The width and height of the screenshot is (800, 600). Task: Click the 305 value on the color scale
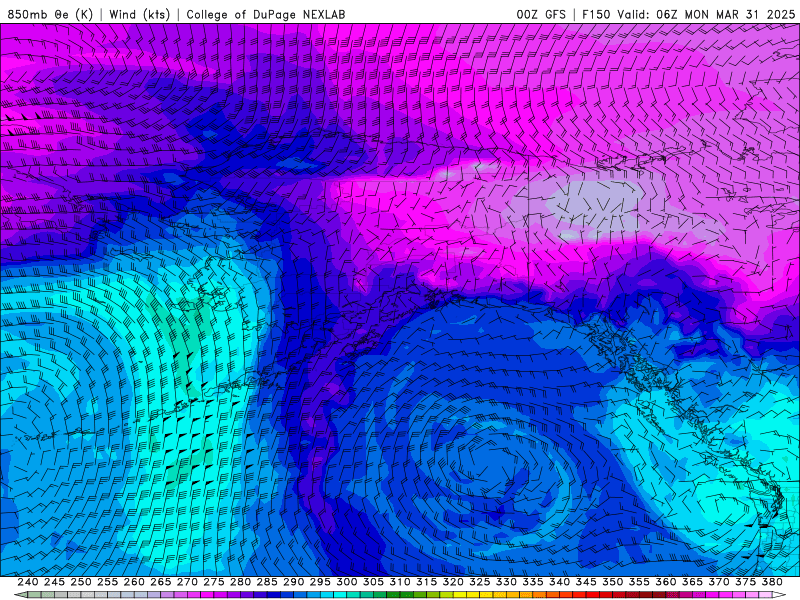click(373, 582)
